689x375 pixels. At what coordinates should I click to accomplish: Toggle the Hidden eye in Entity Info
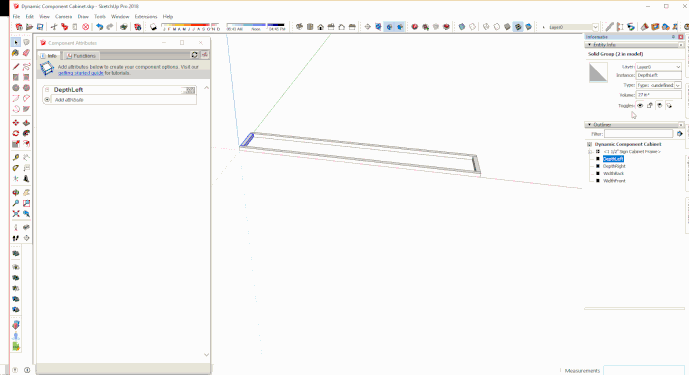pos(640,106)
